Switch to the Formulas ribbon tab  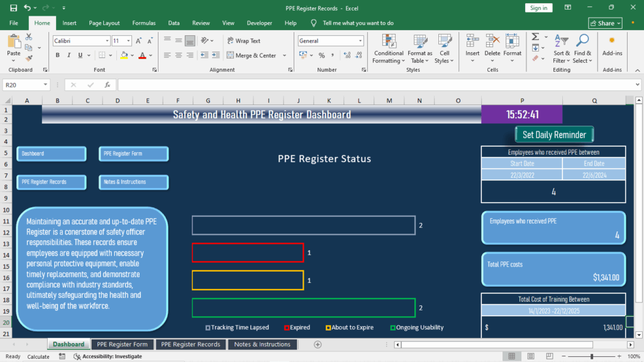click(x=143, y=23)
